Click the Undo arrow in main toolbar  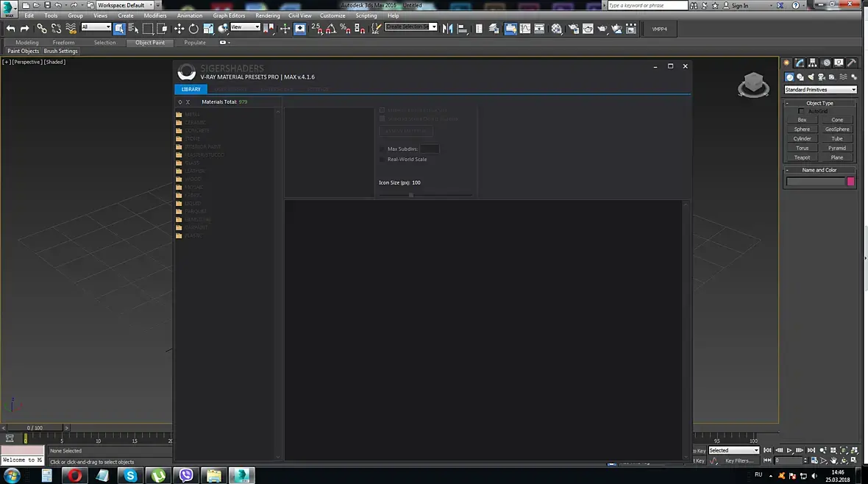tap(10, 29)
